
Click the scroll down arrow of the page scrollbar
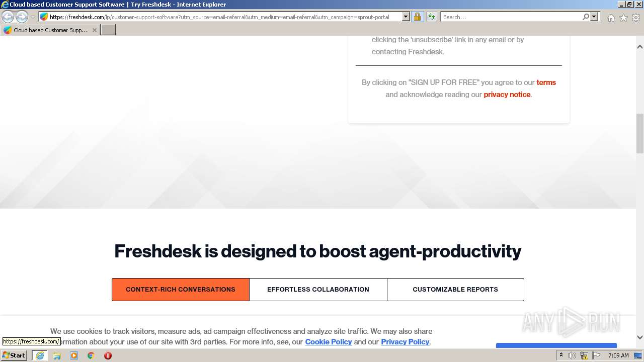640,337
